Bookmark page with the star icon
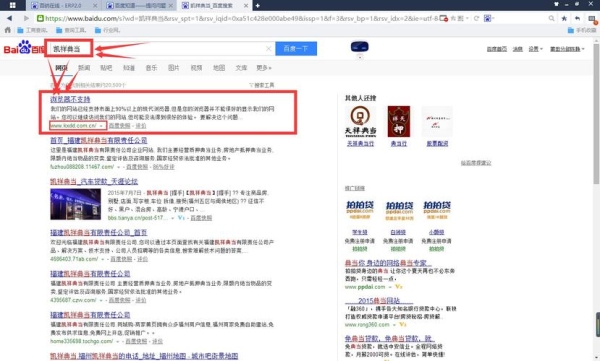Image resolution: width=600 pixels, height=361 pixels. 564,18
